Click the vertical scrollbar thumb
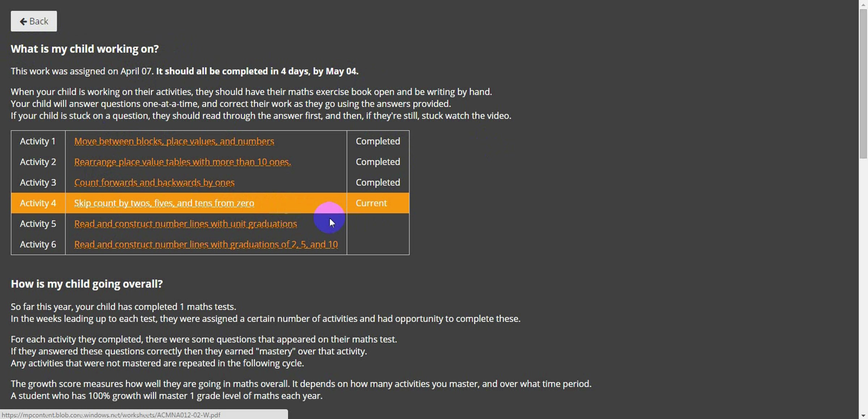Viewport: 868px width, 419px height. click(x=863, y=84)
